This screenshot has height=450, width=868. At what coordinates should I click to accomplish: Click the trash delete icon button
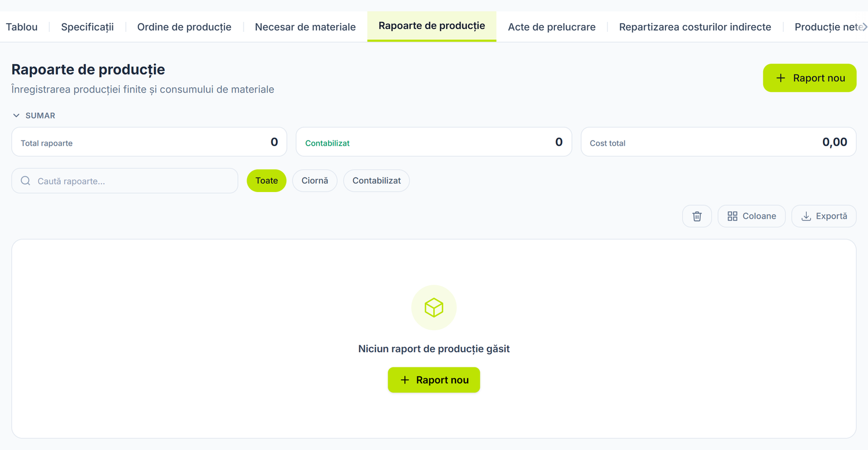pyautogui.click(x=697, y=216)
